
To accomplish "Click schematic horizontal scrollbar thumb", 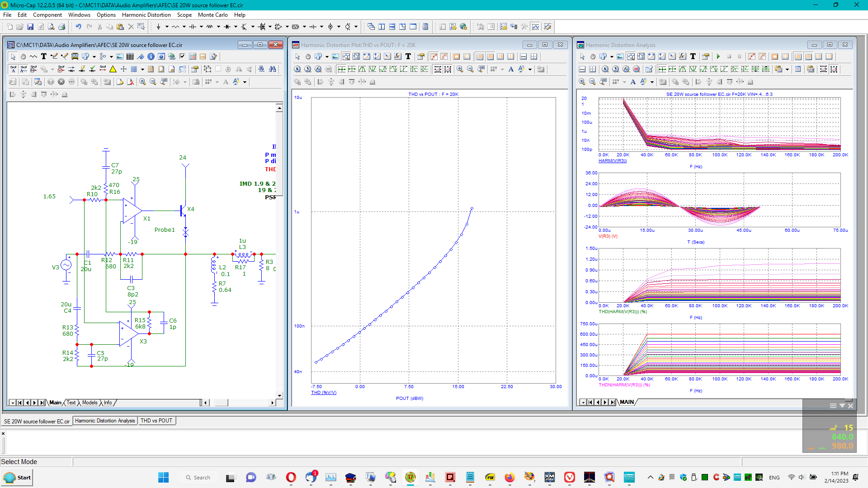I will coord(221,403).
